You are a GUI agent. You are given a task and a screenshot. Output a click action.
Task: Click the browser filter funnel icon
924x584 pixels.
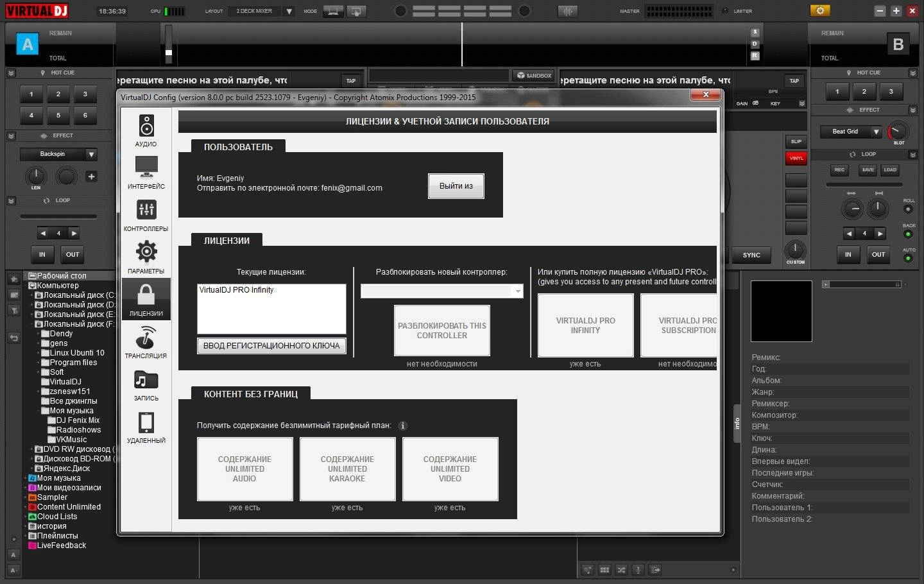13,311
